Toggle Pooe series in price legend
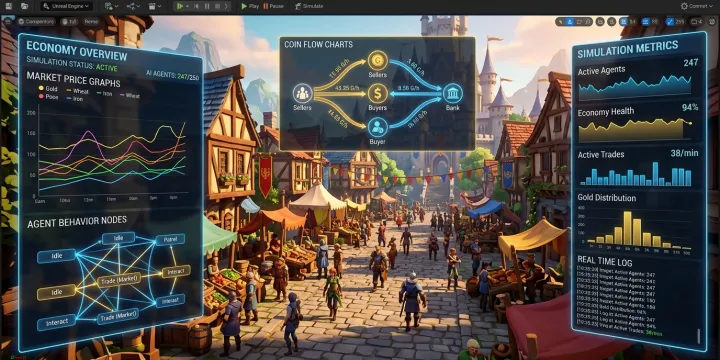This screenshot has width=720, height=360. (x=48, y=97)
